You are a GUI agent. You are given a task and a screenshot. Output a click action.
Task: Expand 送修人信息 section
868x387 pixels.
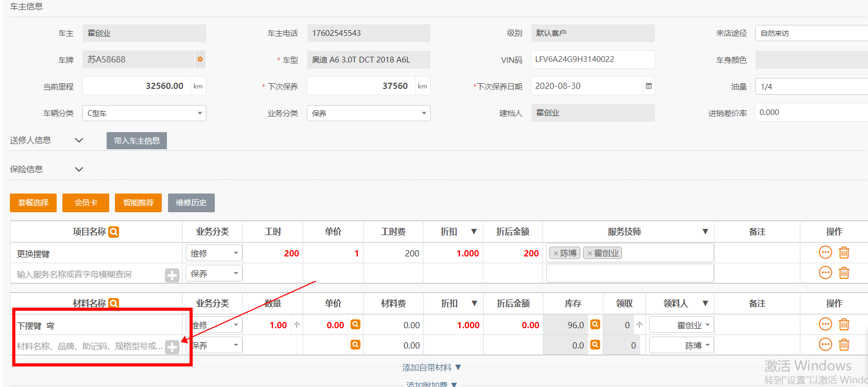(79, 140)
